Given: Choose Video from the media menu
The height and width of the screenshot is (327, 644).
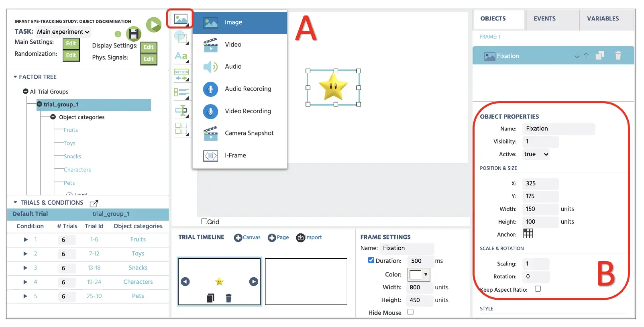Looking at the screenshot, I should (x=240, y=45).
